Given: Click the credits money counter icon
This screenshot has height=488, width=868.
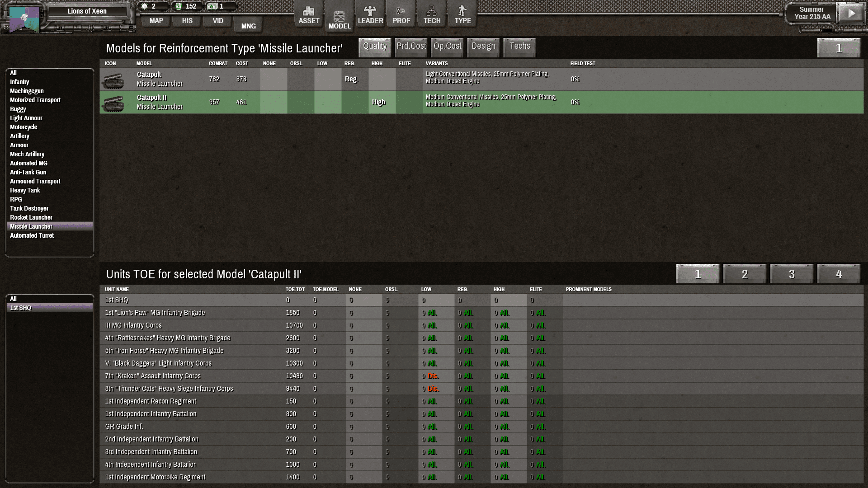Looking at the screenshot, I should pos(212,6).
